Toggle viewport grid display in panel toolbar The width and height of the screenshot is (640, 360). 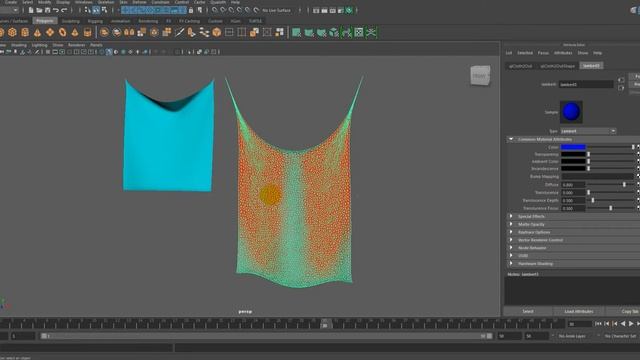(48, 52)
